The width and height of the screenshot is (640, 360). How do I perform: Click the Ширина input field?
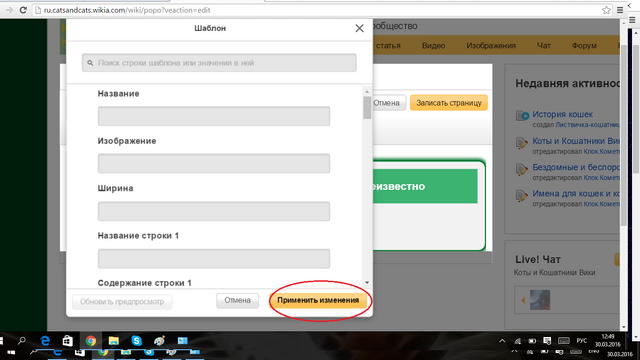[214, 211]
